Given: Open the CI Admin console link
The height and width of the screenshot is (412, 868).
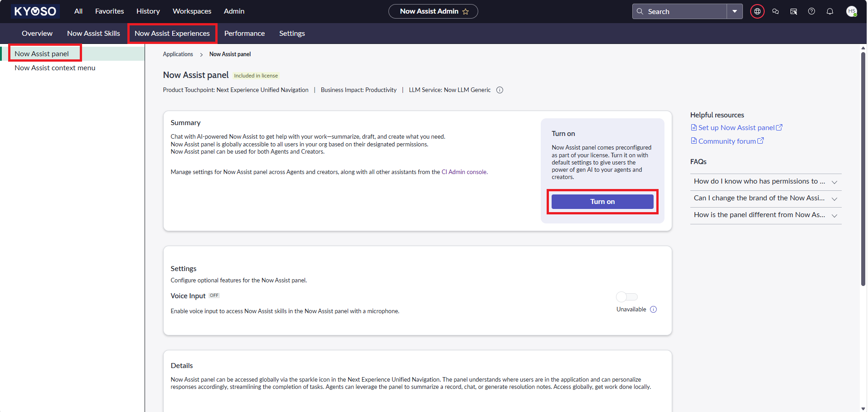Looking at the screenshot, I should coord(464,172).
